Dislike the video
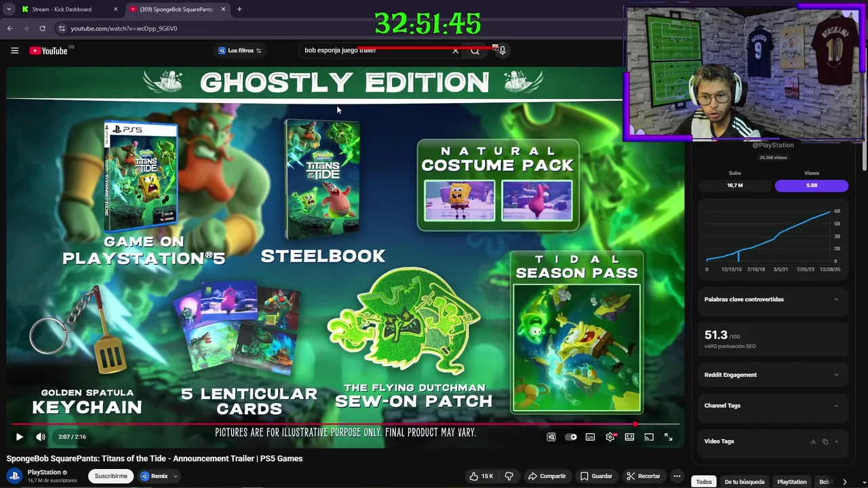This screenshot has width=868, height=488. pyautogui.click(x=509, y=476)
